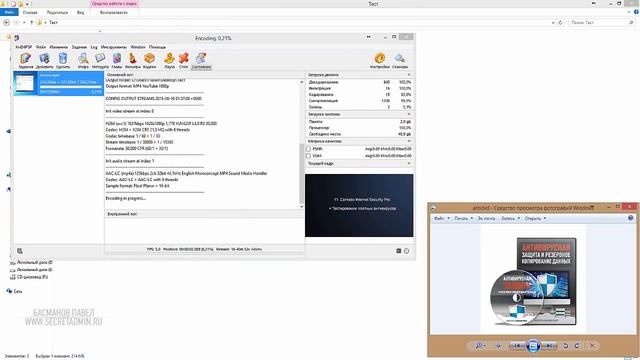Click the Кодеки box toolbar icon

[149, 60]
